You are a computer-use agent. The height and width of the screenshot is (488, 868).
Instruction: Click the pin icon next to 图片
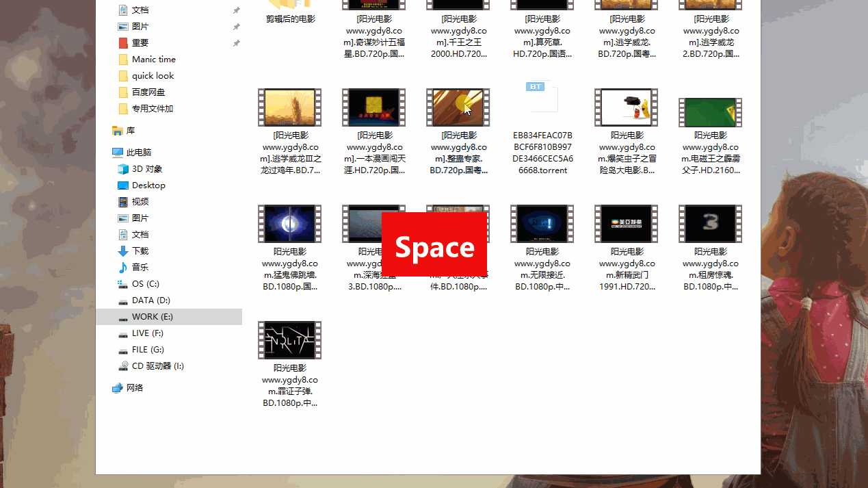pos(236,26)
